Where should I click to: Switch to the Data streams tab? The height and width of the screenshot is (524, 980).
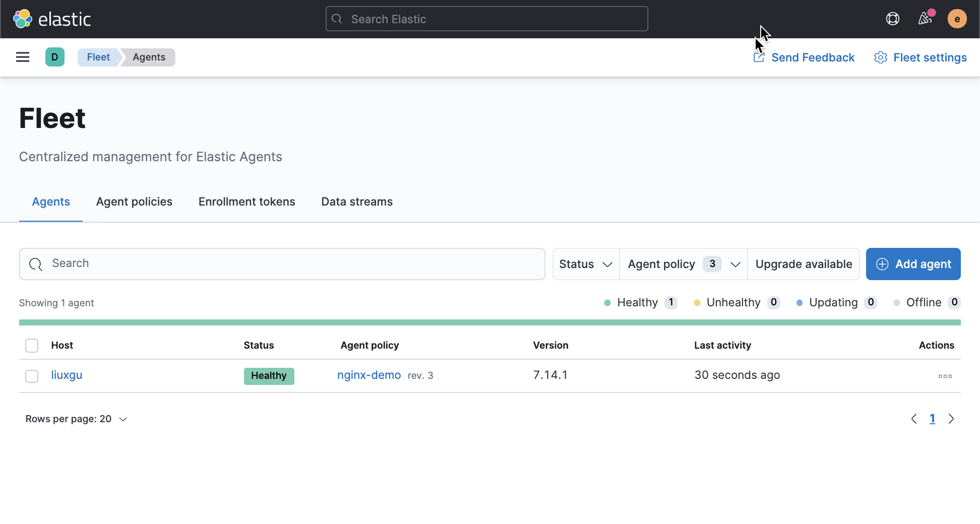tap(357, 202)
